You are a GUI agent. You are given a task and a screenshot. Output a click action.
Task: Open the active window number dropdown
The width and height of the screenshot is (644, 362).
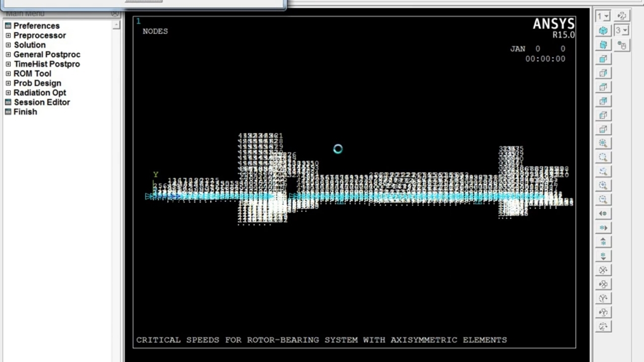coord(603,17)
